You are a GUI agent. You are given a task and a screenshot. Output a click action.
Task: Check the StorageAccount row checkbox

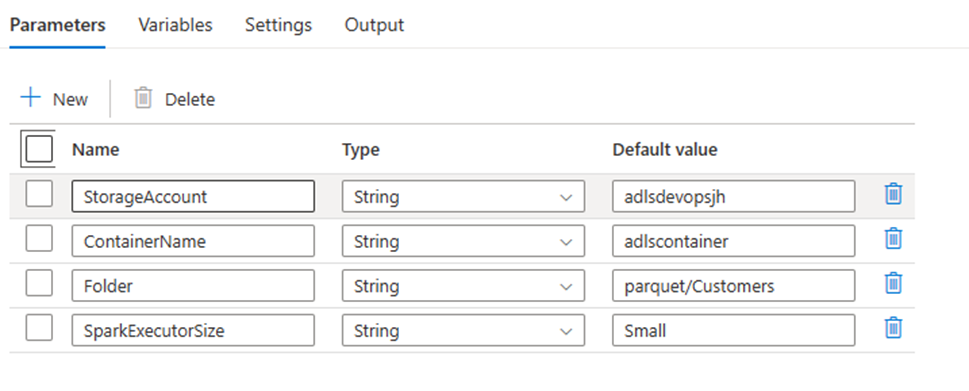[x=39, y=194]
